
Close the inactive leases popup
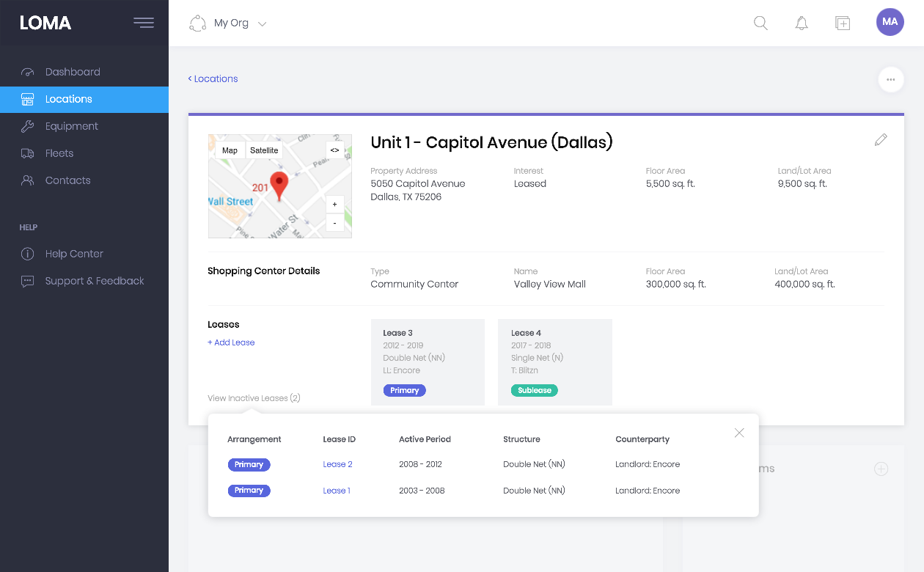click(x=739, y=433)
